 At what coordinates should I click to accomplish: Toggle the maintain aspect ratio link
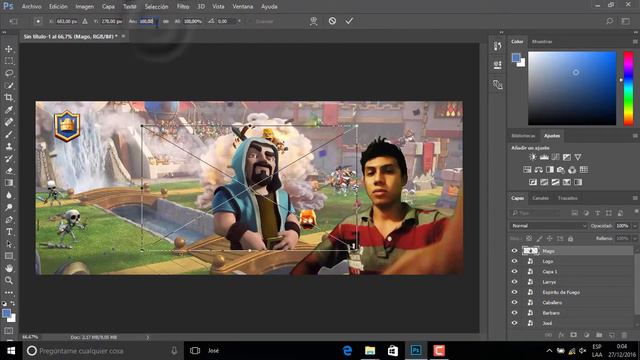(166, 21)
